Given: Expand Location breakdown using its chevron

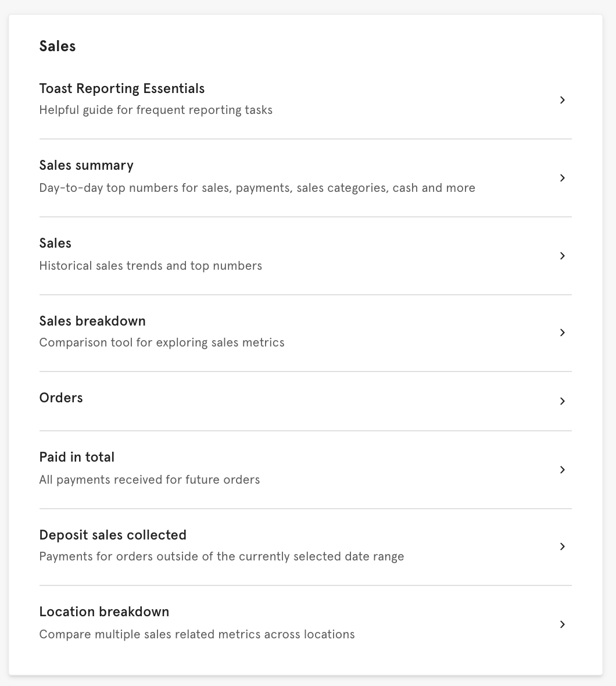Looking at the screenshot, I should click(562, 624).
